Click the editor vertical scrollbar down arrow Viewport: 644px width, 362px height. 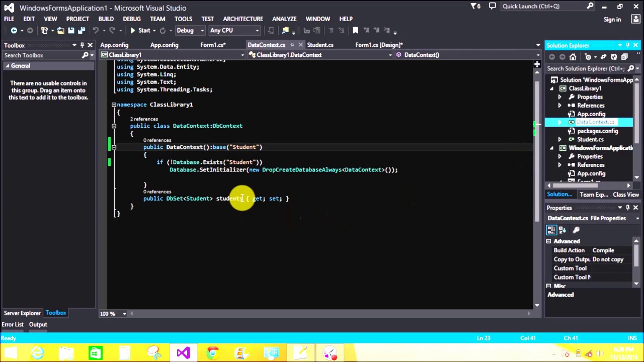click(537, 305)
